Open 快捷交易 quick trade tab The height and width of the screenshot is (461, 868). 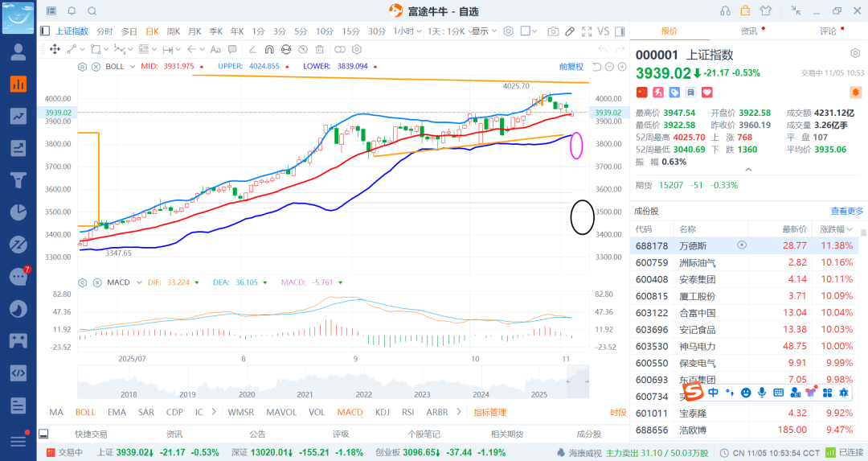[x=92, y=434]
